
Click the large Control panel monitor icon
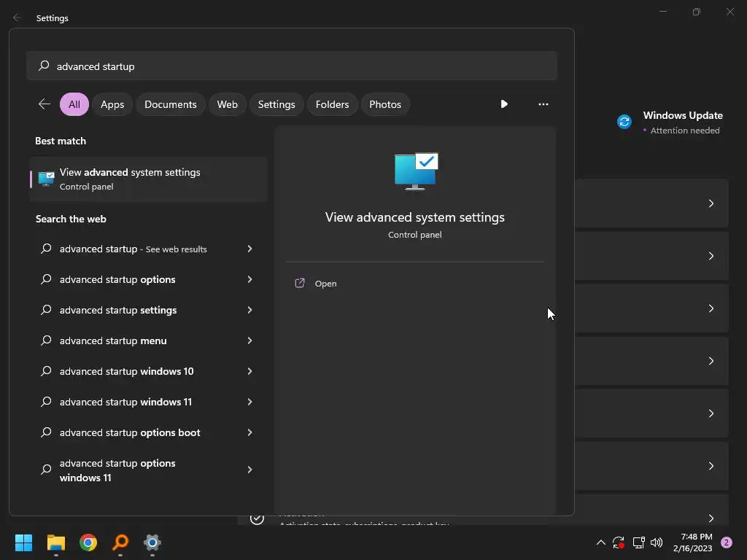tap(416, 171)
